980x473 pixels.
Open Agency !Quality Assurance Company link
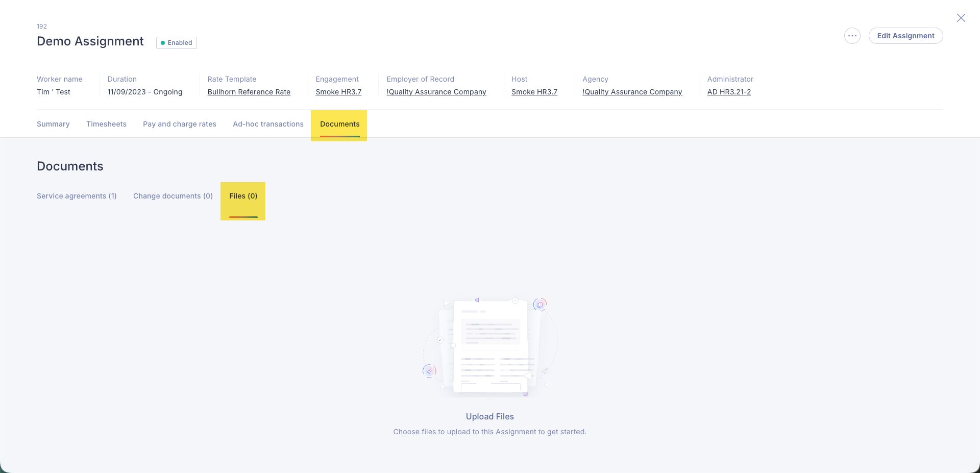click(x=632, y=92)
